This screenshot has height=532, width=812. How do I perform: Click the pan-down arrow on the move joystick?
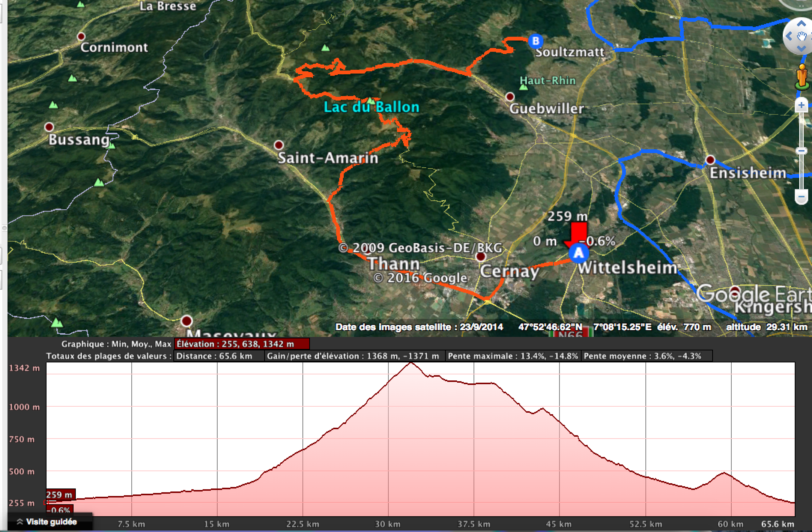(801, 49)
